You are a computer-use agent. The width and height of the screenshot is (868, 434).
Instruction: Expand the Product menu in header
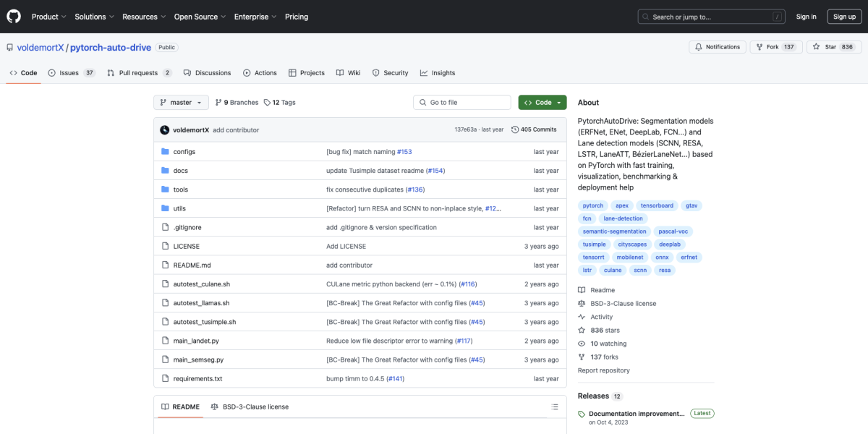pyautogui.click(x=48, y=17)
